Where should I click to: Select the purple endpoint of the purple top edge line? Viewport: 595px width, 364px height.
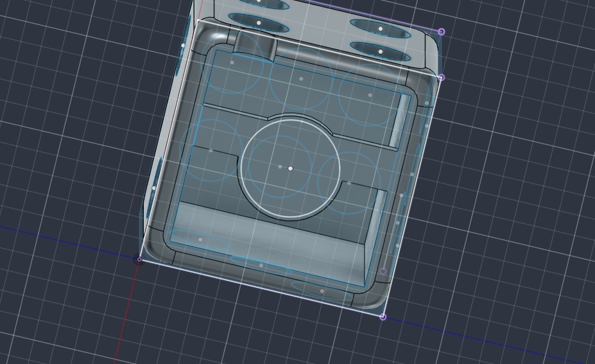pyautogui.click(x=441, y=31)
